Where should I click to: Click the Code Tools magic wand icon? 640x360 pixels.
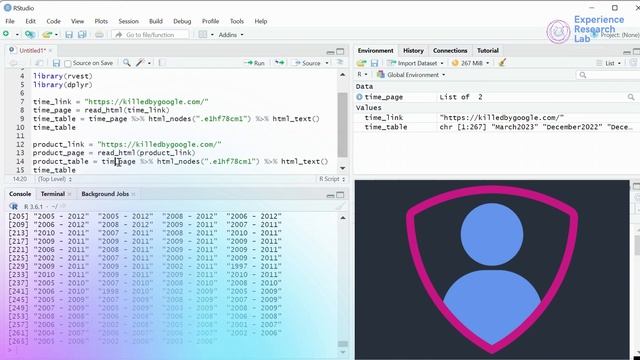(140, 63)
